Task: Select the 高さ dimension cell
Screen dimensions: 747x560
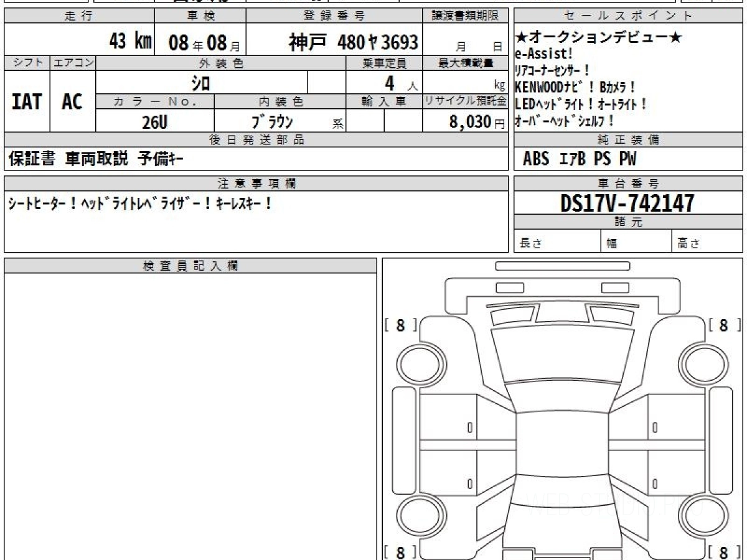Action: point(708,241)
